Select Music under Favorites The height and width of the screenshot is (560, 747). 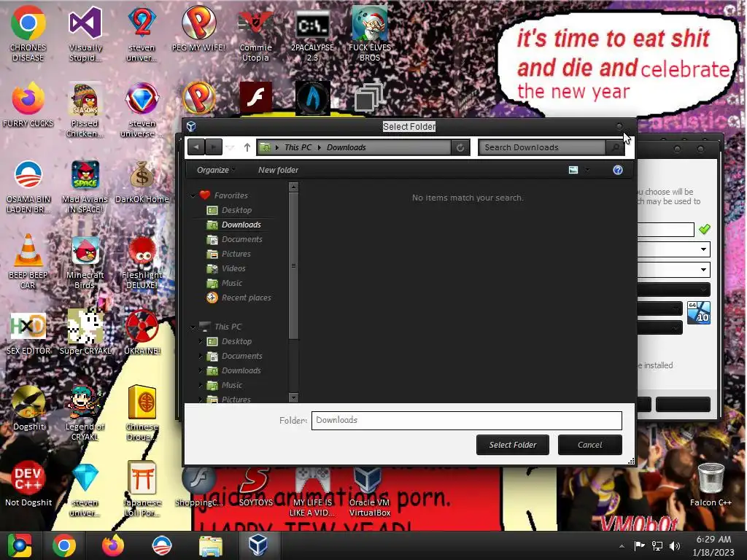point(231,284)
